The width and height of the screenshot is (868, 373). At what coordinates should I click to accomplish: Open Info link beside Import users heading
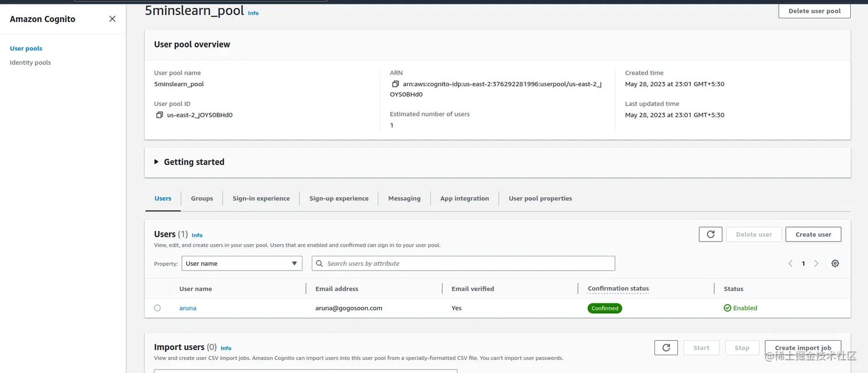click(x=226, y=348)
